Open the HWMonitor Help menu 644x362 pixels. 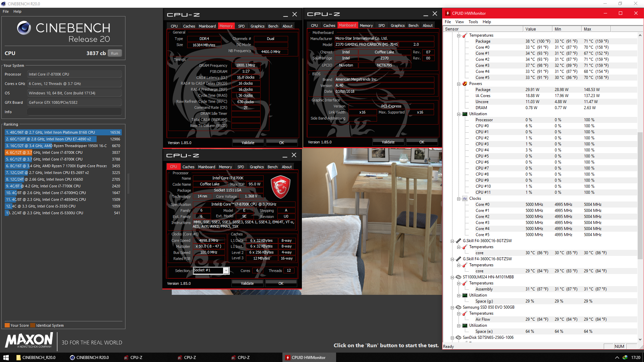[487, 22]
